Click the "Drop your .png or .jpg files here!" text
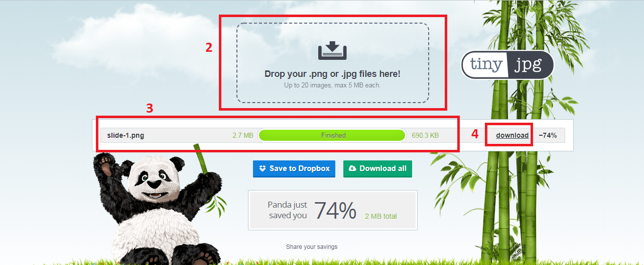 pos(332,74)
